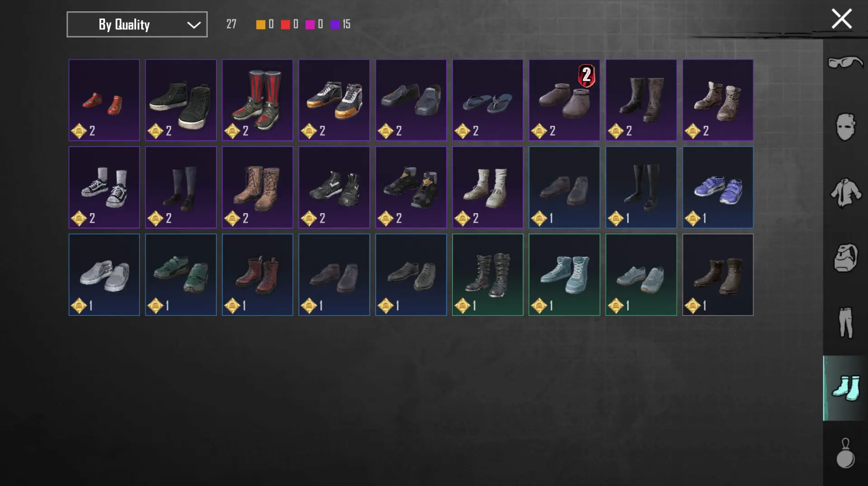868x486 pixels.
Task: Pick the black buckled combat boots
Action: tap(488, 275)
